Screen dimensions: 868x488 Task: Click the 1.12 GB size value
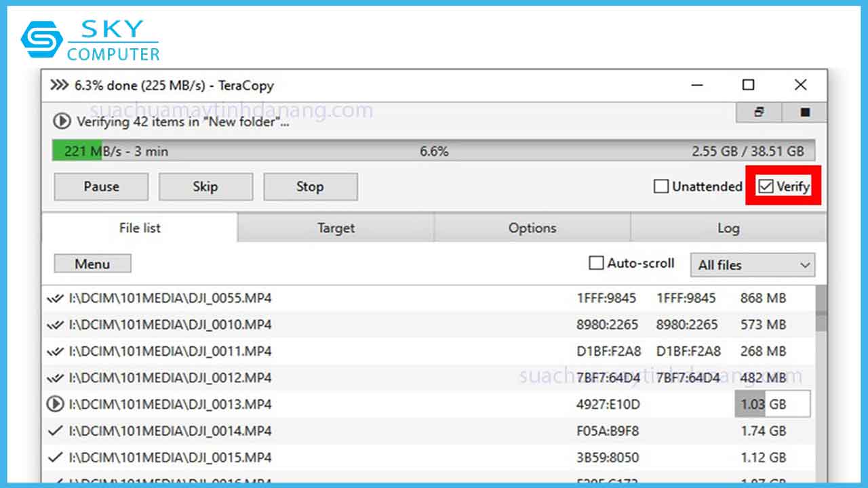[764, 457]
